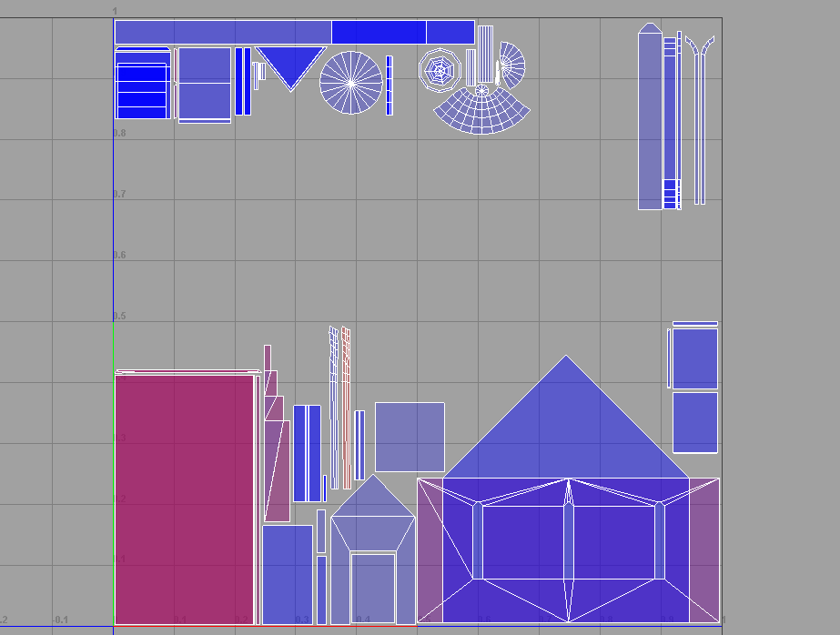
Task: Pick the octagonal spider-web UV shell
Action: click(x=440, y=70)
